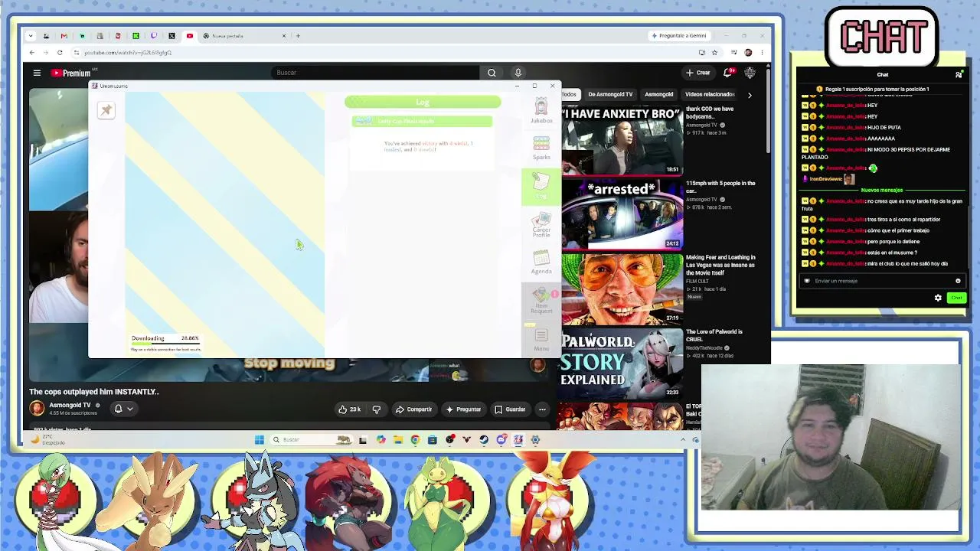Reload the page in the browser
Screen dimensions: 980x551
click(x=60, y=53)
